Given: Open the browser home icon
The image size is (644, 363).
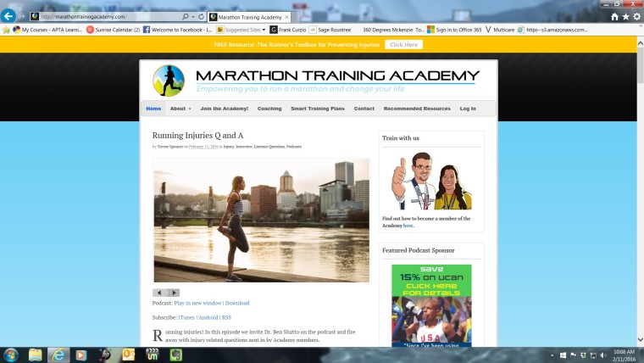Looking at the screenshot, I should click(614, 17).
